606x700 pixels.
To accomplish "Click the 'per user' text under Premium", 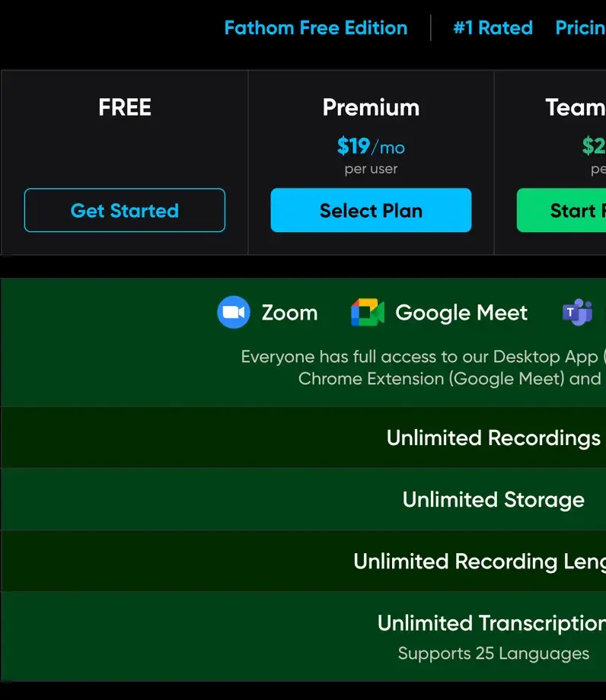I will coord(371,169).
